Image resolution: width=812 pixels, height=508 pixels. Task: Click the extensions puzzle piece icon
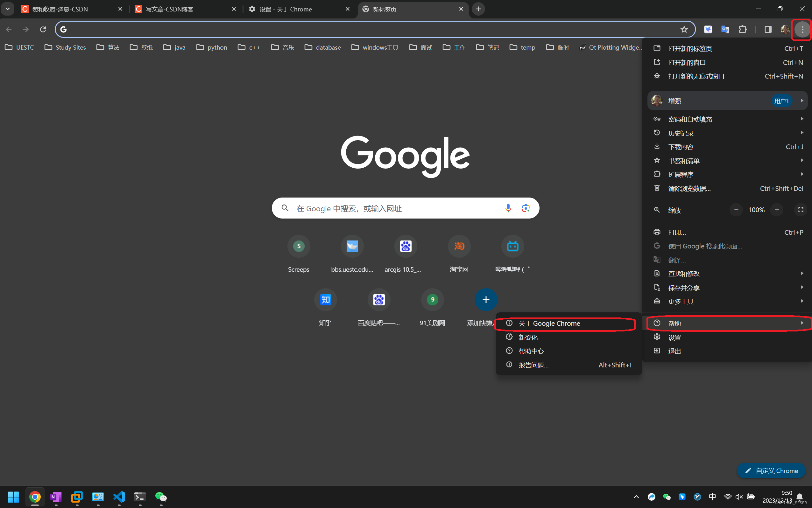point(744,29)
